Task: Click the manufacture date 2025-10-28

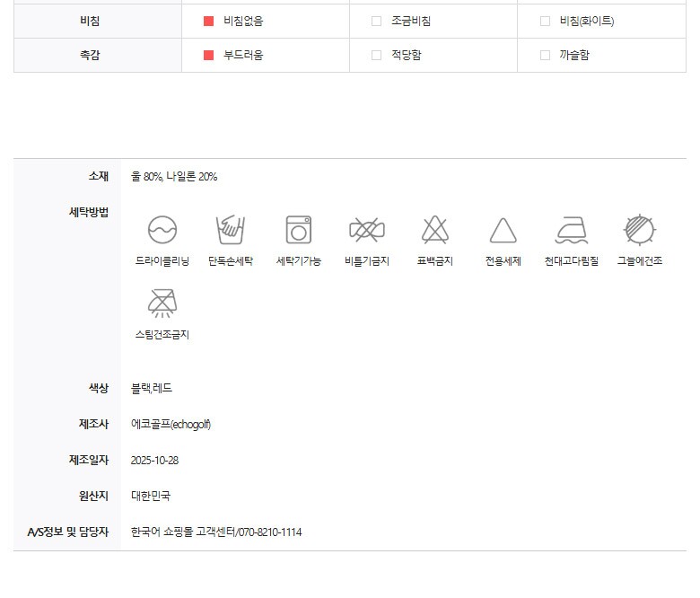Action: click(x=154, y=460)
